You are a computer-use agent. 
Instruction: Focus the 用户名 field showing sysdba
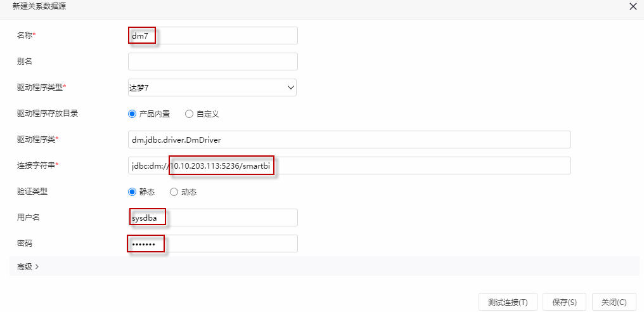(213, 218)
